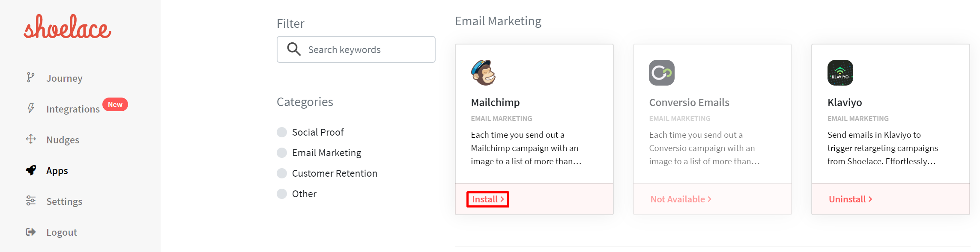
Task: Click the Nudges move-arrows icon
Action: point(31,139)
